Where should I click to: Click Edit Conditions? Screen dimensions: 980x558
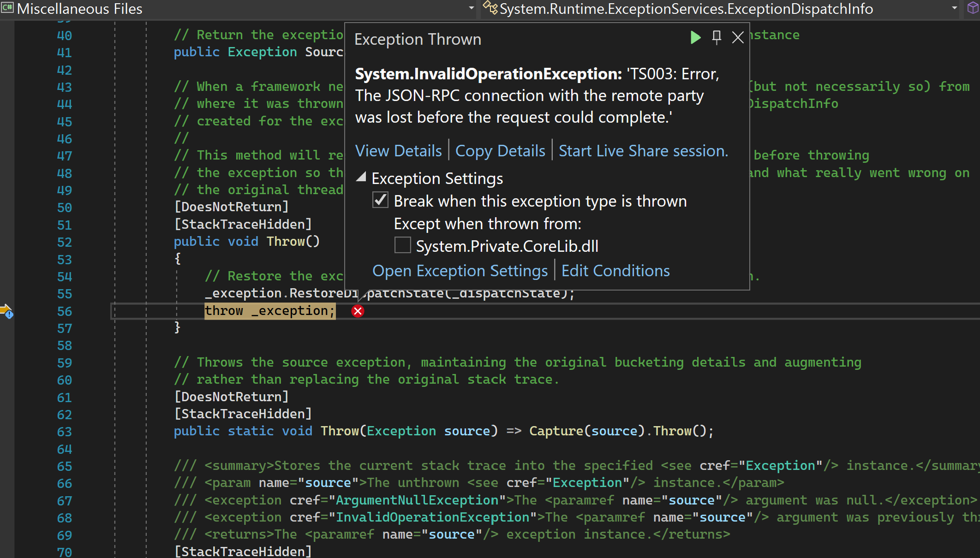click(615, 271)
